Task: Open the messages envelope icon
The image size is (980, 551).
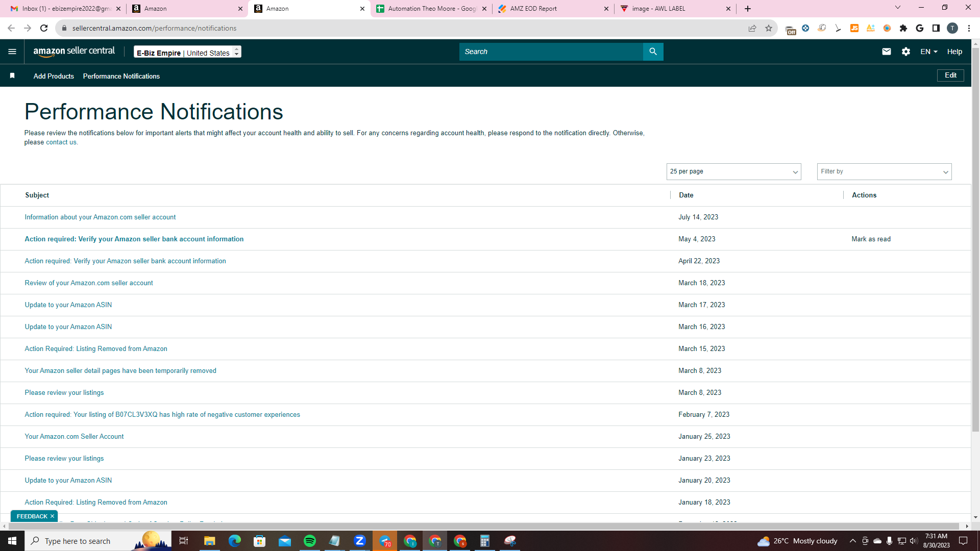Action: (887, 52)
